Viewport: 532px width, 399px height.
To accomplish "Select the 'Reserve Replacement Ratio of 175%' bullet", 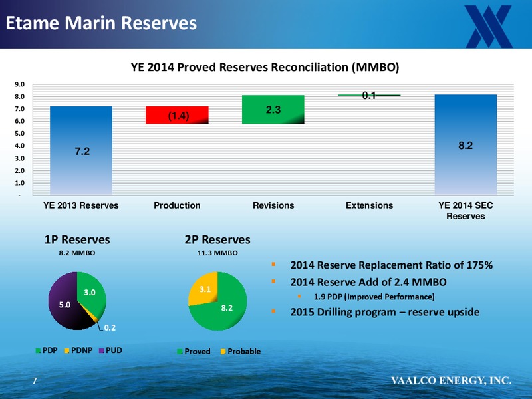I will click(392, 265).
